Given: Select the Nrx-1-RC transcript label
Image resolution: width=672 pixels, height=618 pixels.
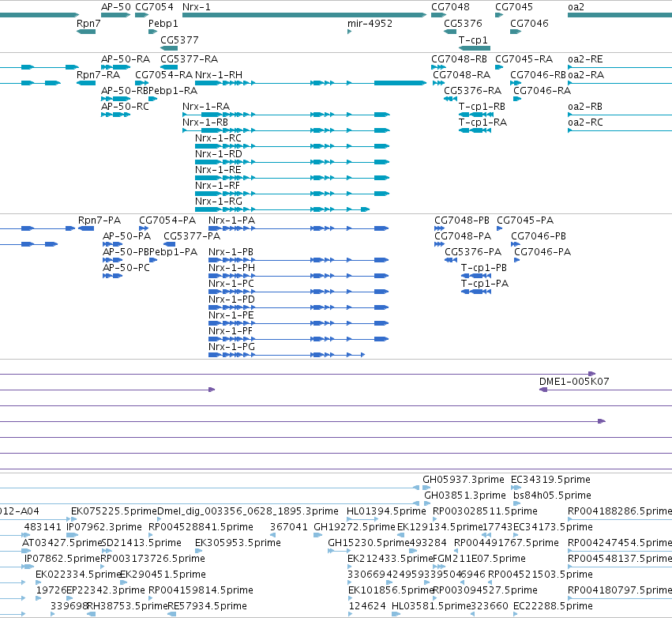Looking at the screenshot, I should [x=218, y=138].
